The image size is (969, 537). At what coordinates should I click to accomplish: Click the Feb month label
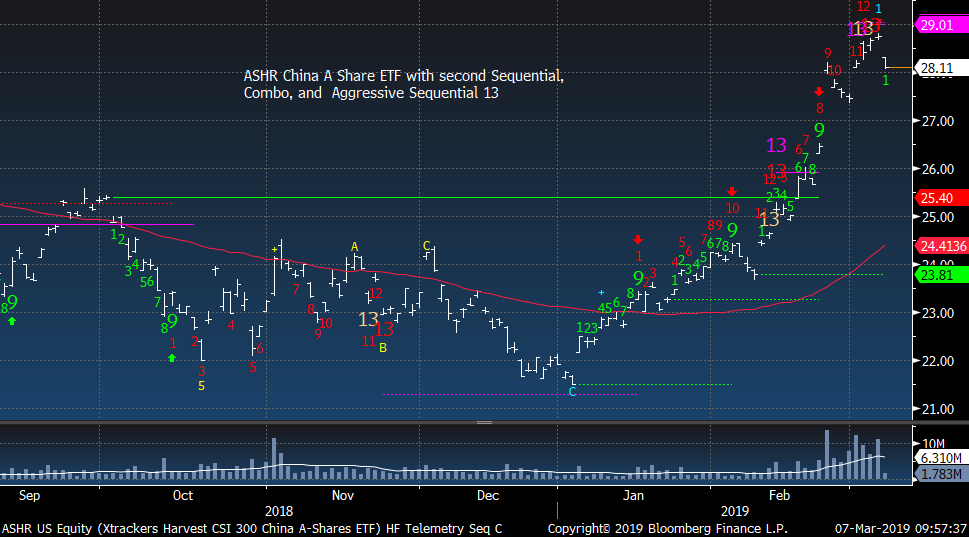[x=779, y=496]
